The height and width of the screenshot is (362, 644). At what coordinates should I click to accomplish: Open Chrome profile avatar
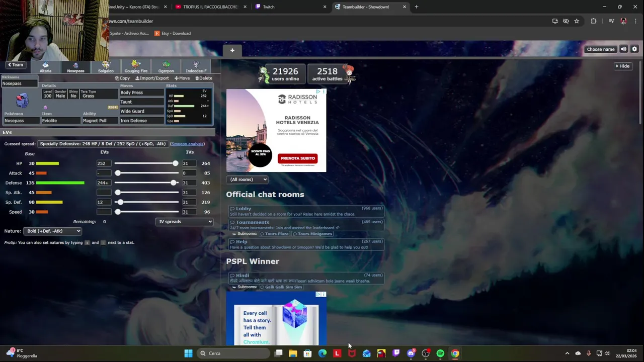pyautogui.click(x=624, y=21)
